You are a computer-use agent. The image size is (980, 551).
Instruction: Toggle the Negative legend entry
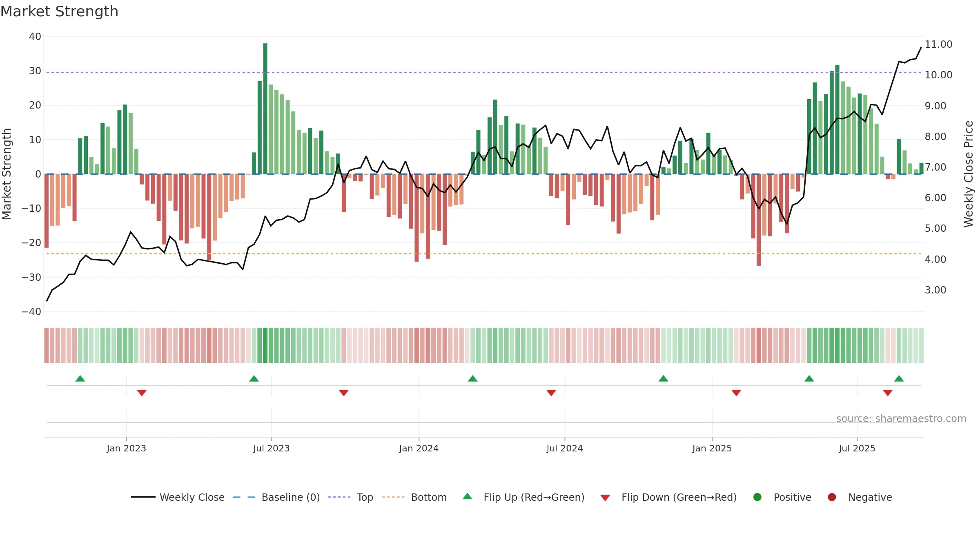coord(860,497)
